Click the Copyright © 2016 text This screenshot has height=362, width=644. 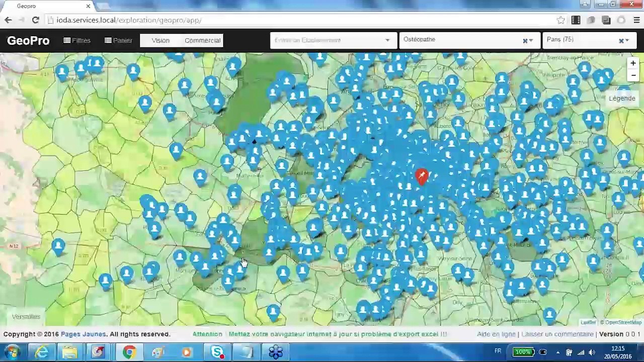(31, 334)
